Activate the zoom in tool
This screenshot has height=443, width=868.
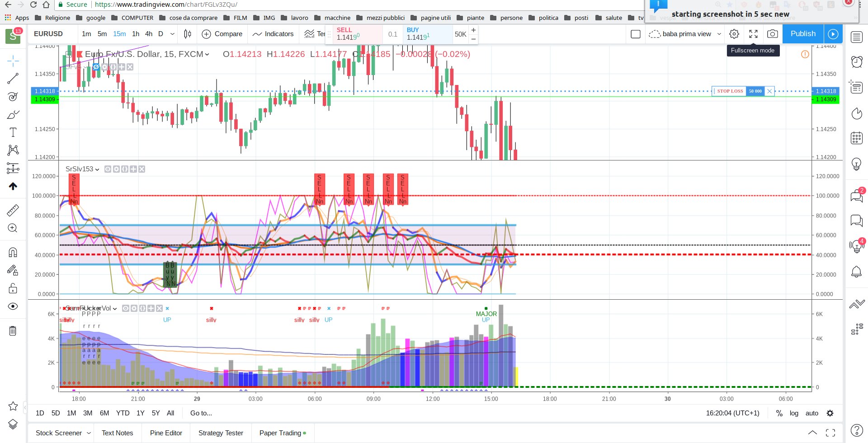[x=13, y=228]
